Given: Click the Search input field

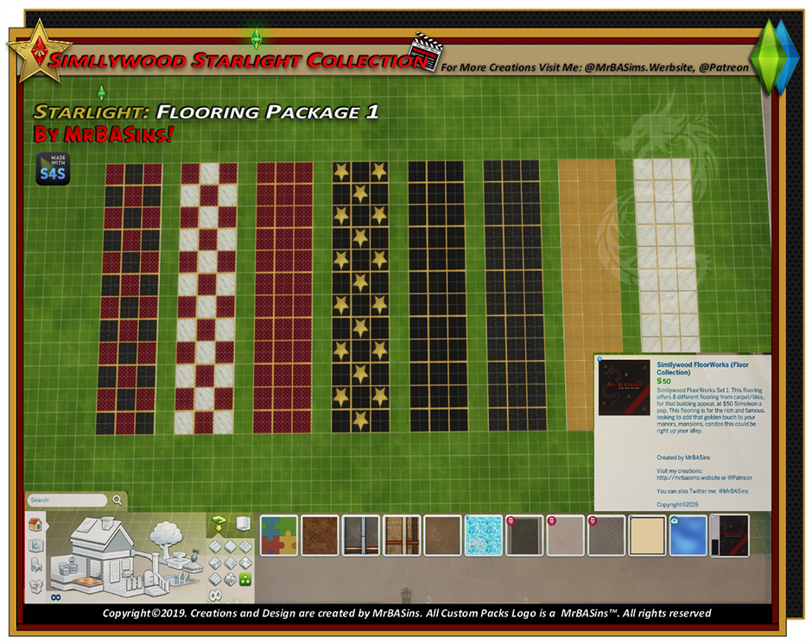Looking at the screenshot, I should (67, 500).
